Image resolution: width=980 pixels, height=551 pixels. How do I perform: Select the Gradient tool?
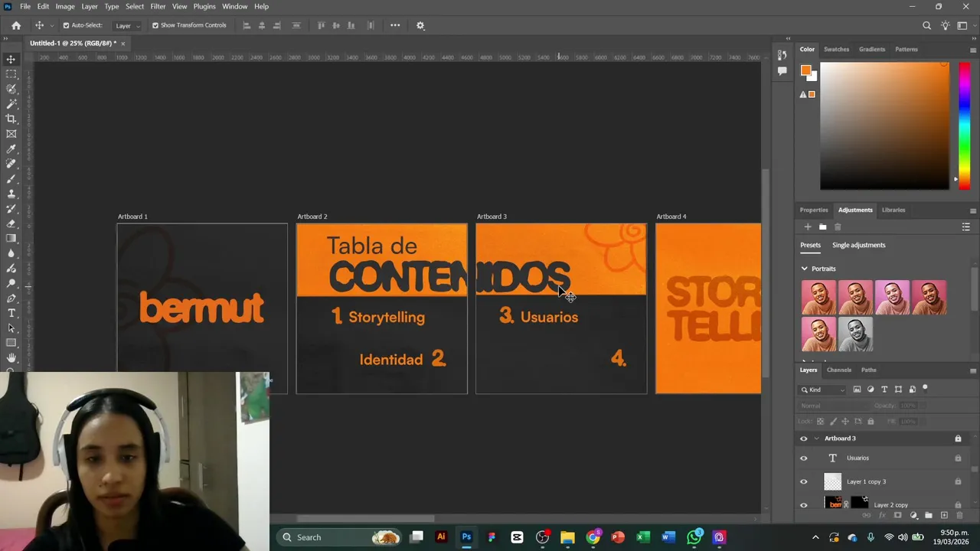[x=11, y=238]
